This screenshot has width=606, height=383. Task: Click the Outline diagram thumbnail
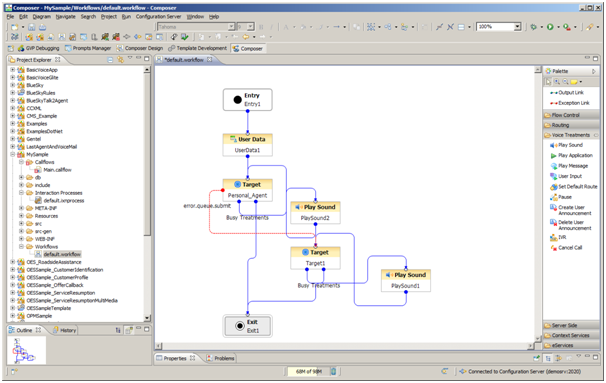[26, 350]
